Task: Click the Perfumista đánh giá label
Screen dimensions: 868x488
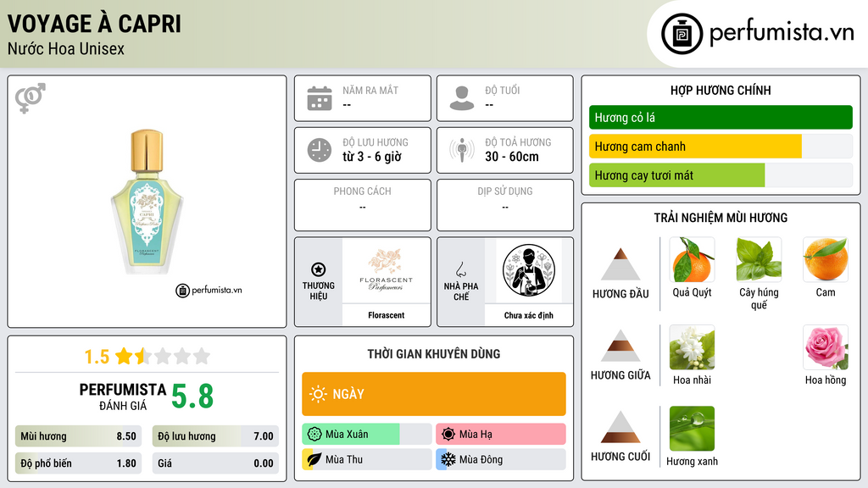Action: 123,396
